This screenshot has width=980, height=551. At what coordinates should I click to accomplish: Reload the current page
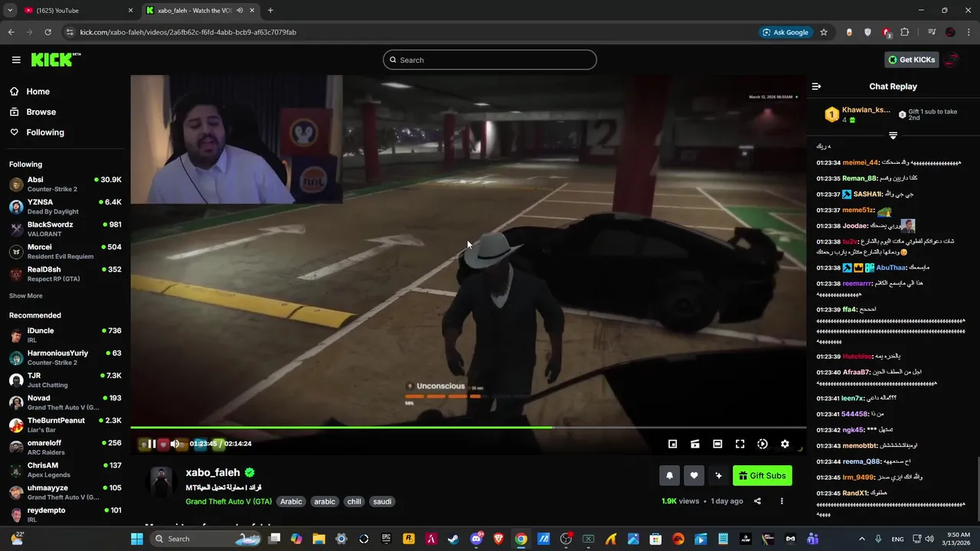coord(47,32)
